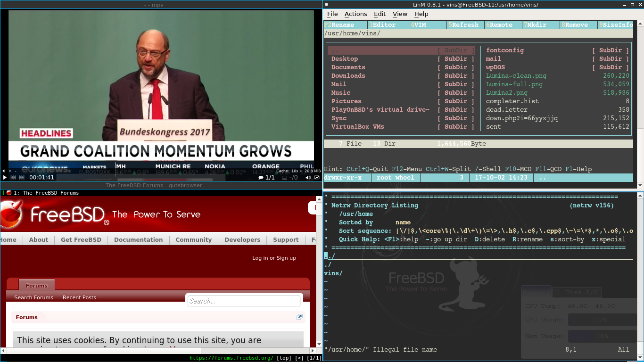Select 'VirtualBox VMs' directory
644x362 pixels.
401,127
